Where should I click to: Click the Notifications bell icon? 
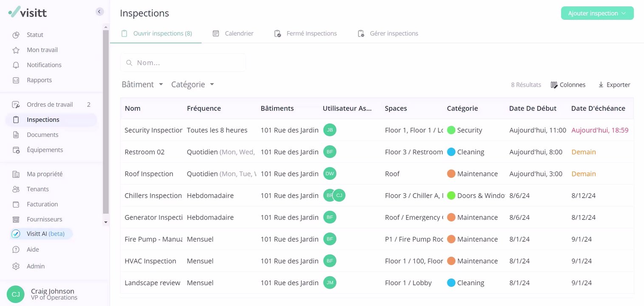pos(16,65)
